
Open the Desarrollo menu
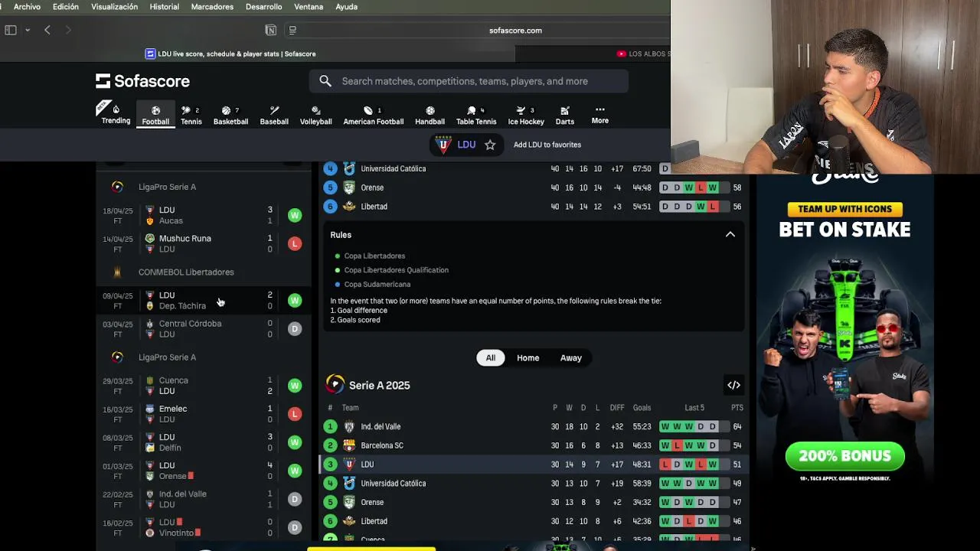point(263,7)
